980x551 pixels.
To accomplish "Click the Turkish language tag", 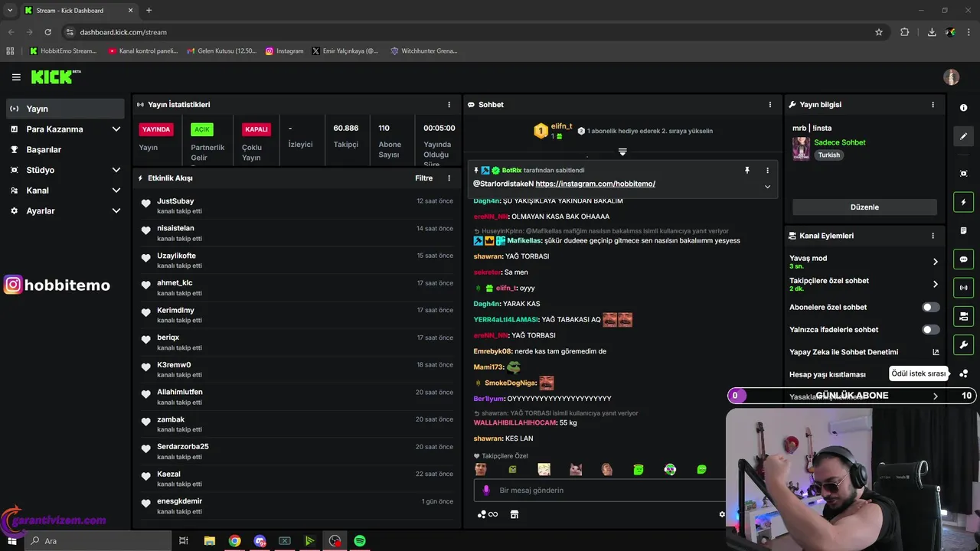I will pos(829,155).
